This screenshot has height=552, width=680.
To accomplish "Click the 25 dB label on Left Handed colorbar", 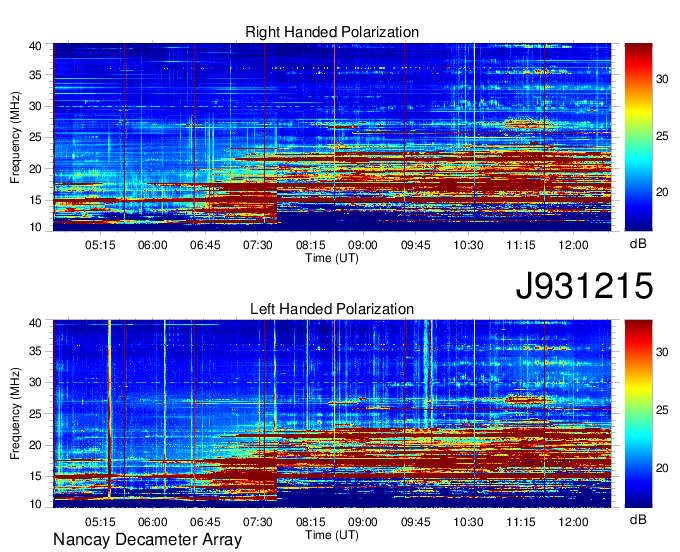I will (x=662, y=410).
